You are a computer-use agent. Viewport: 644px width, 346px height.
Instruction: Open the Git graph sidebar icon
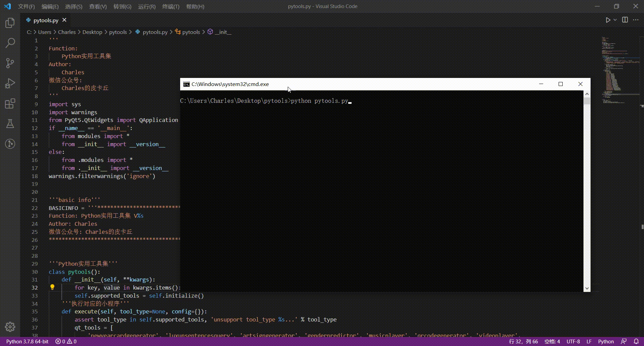pyautogui.click(x=10, y=144)
